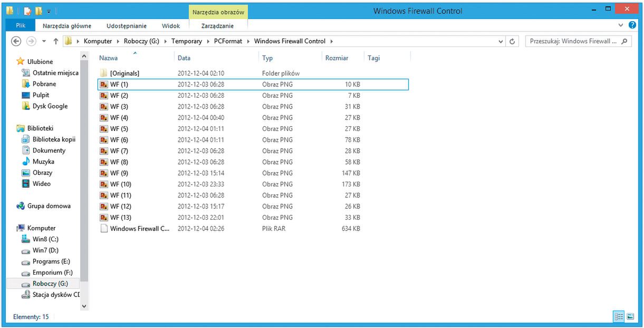Image resolution: width=644 pixels, height=328 pixels.
Task: Click navigation pane scroll down arrow
Action: [x=84, y=306]
